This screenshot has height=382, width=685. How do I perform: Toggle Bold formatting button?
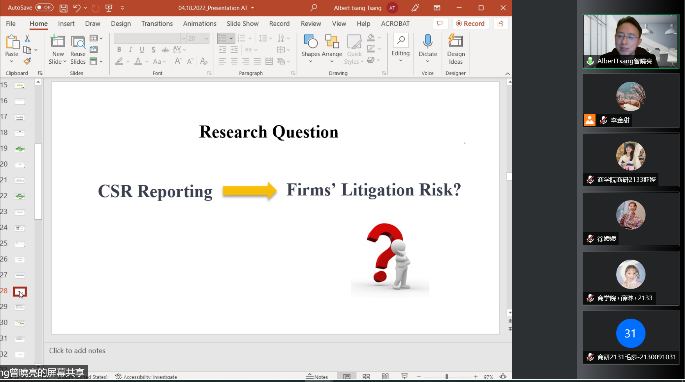119,50
